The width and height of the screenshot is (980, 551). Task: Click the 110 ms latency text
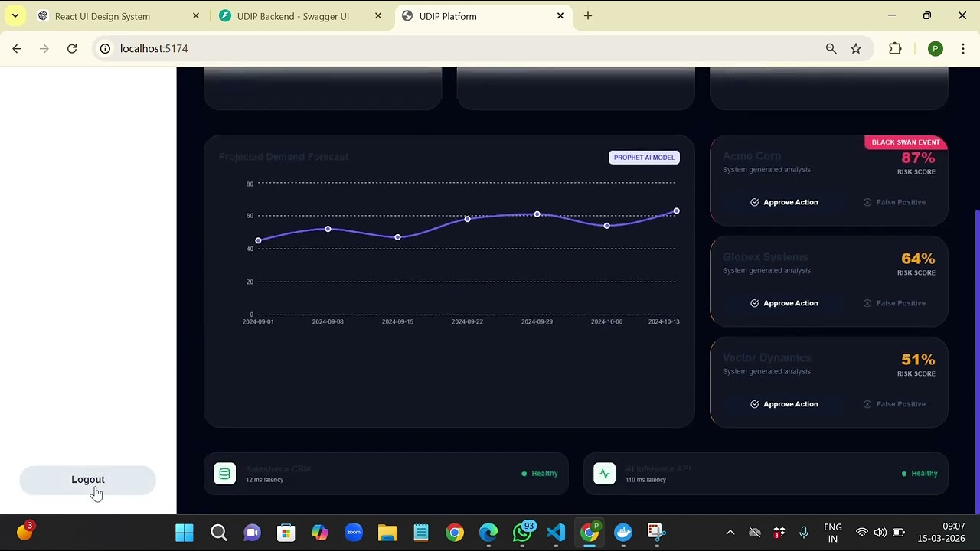pos(645,480)
